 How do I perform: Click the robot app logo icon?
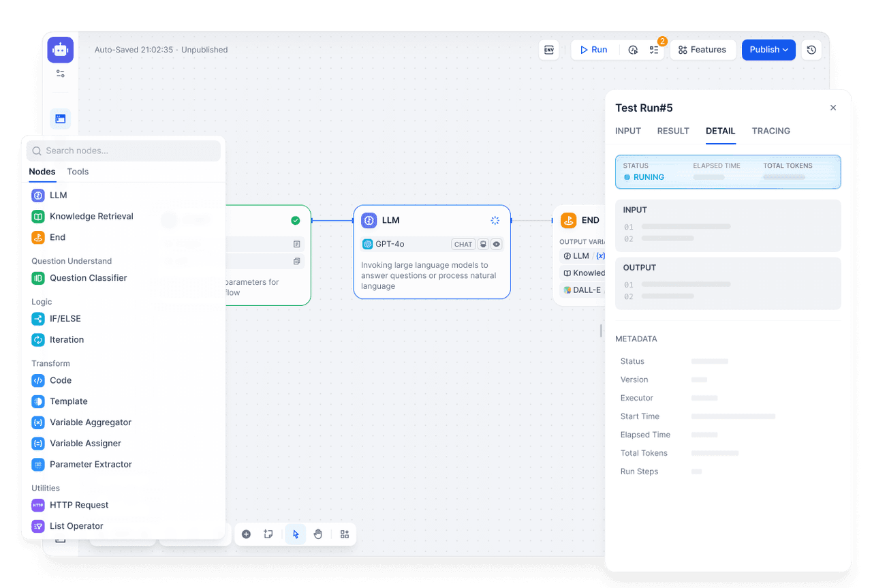pos(61,50)
